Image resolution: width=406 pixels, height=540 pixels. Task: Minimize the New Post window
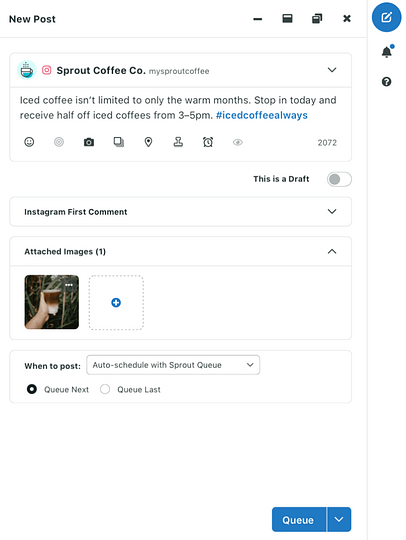258,19
